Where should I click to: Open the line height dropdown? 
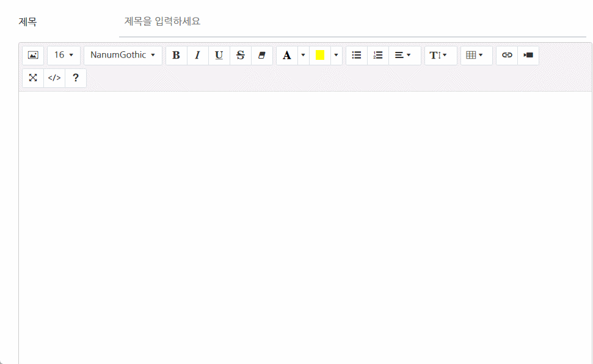440,55
